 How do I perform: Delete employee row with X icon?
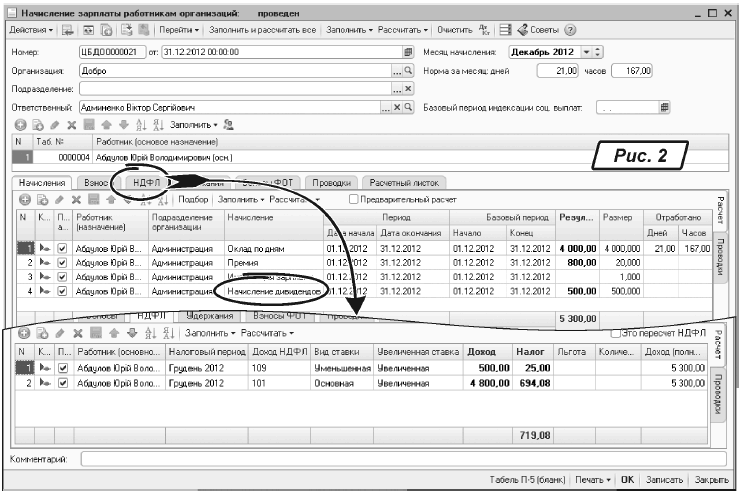73,125
